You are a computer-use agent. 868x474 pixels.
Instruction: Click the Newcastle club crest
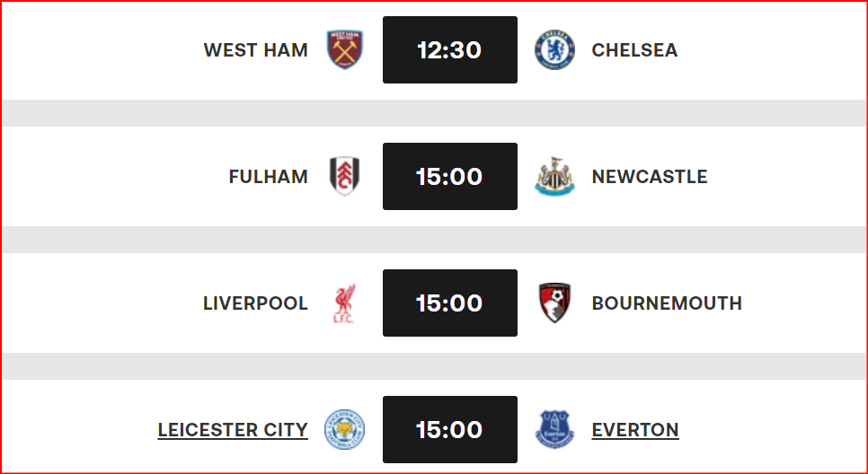[x=554, y=177]
